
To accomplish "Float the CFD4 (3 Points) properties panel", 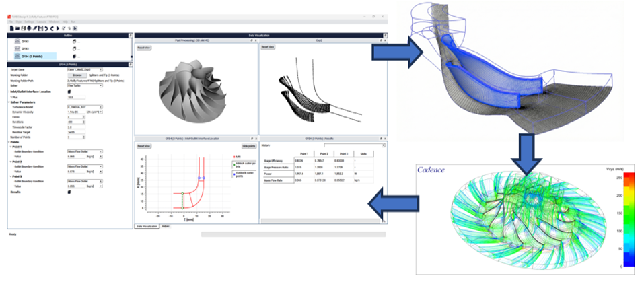I will 131,64.
